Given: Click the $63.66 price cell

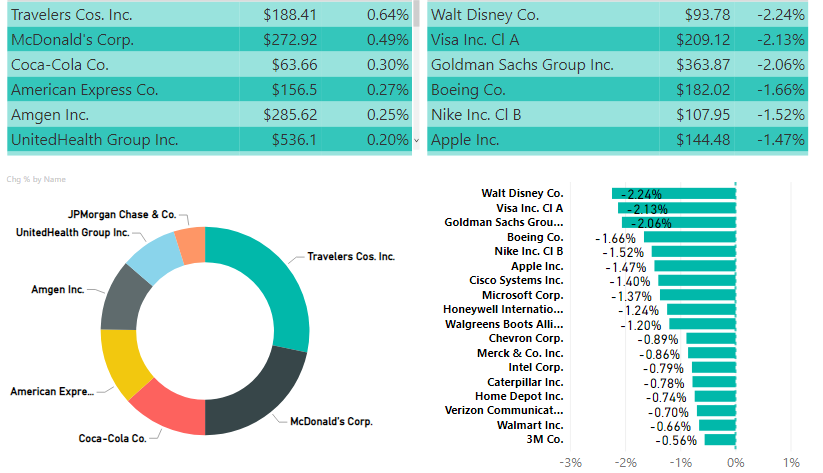Looking at the screenshot, I should click(x=294, y=65).
